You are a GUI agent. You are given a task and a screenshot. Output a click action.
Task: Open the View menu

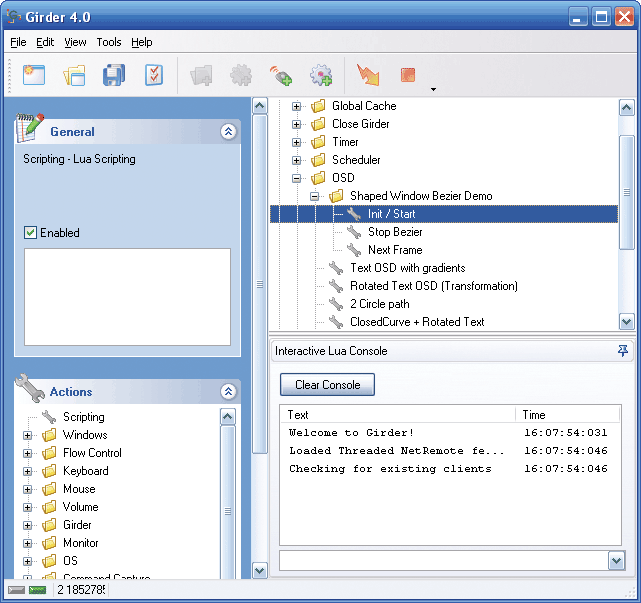point(76,42)
